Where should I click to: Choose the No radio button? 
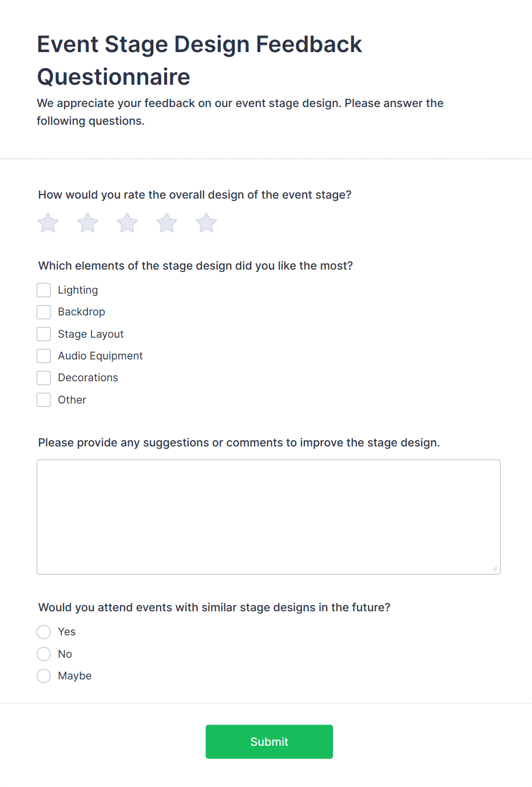point(43,654)
